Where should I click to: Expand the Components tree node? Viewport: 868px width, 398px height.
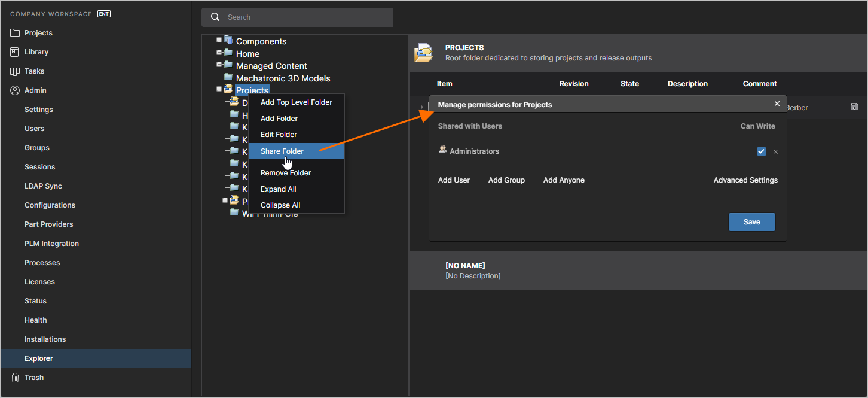(x=219, y=41)
